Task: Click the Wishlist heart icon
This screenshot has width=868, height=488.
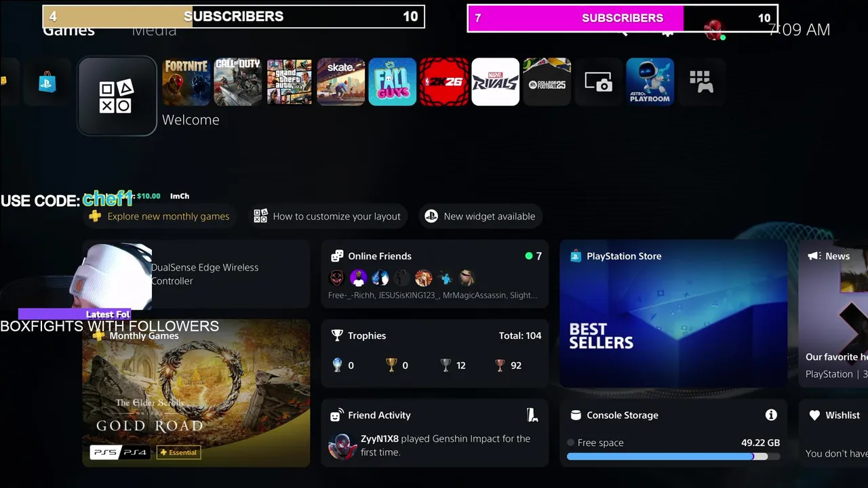Action: pos(814,415)
